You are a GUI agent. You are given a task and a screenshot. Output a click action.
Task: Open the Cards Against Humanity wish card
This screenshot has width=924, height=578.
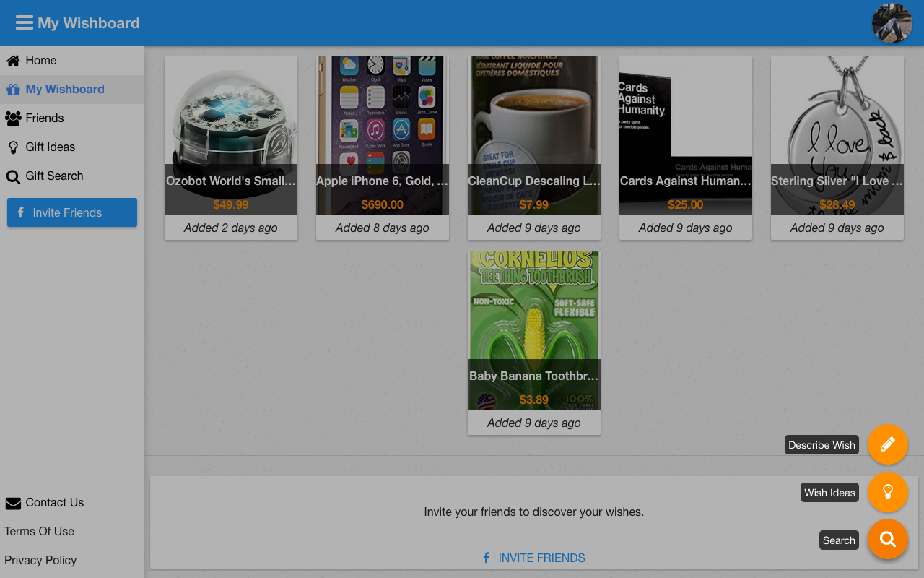686,148
